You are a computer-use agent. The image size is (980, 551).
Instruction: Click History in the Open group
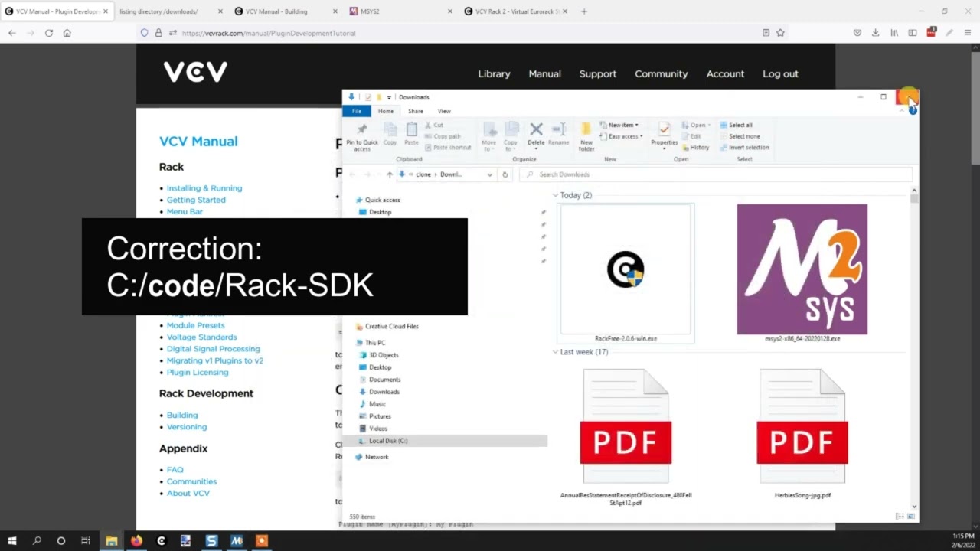(695, 148)
